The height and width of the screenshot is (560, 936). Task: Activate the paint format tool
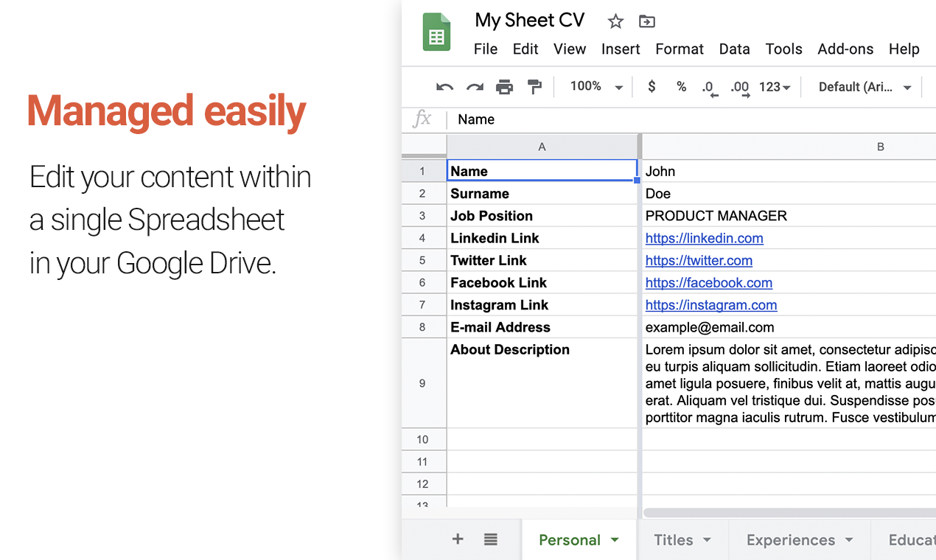click(534, 87)
